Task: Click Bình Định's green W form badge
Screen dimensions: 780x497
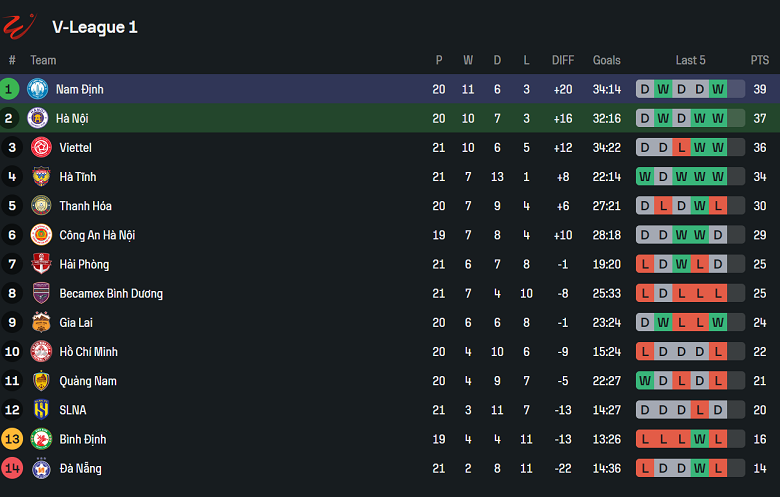Action: 699,439
